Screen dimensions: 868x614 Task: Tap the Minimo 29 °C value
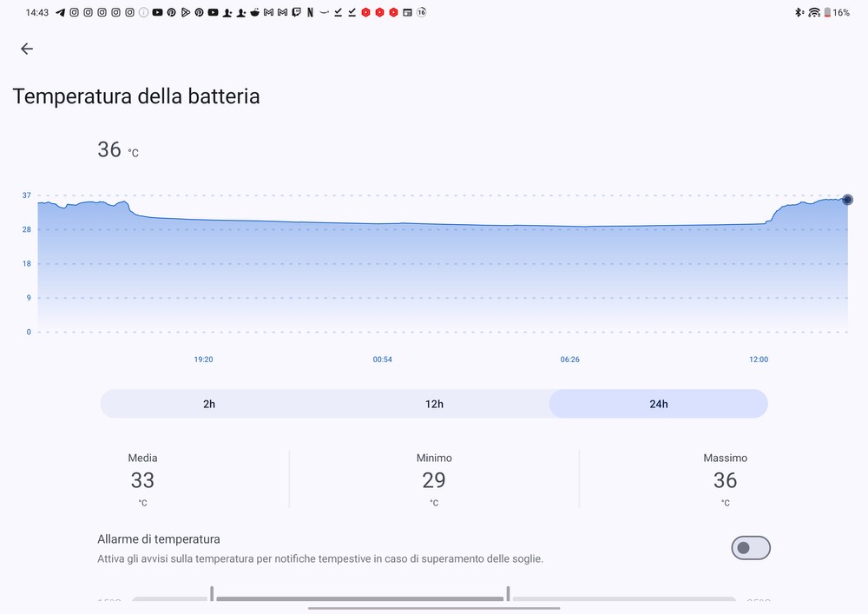[x=434, y=479]
